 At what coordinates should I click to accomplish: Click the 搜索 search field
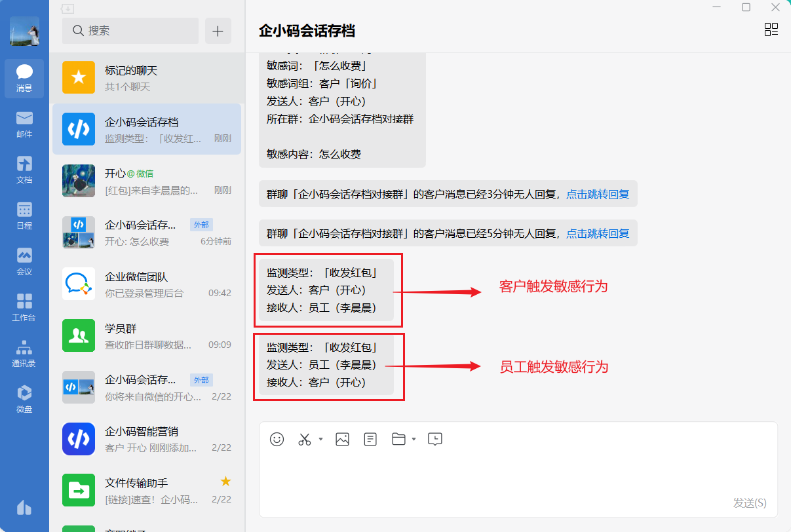[130, 31]
